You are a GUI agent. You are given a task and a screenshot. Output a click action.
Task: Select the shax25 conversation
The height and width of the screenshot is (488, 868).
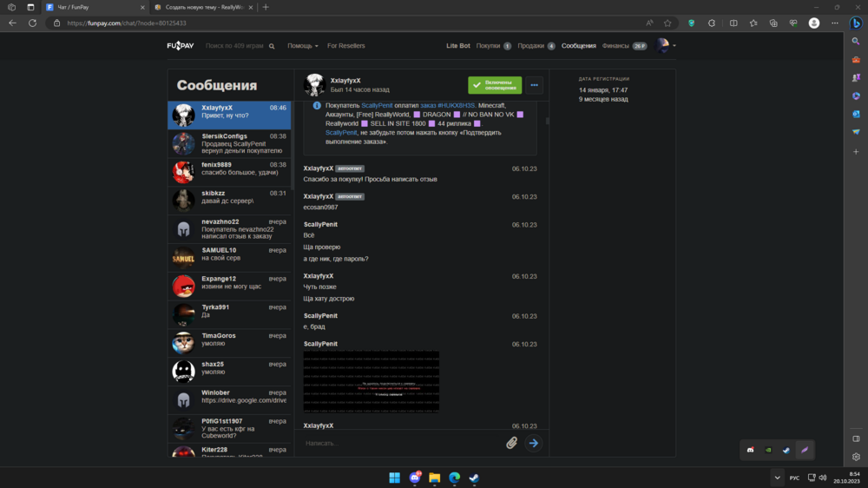[x=229, y=372]
